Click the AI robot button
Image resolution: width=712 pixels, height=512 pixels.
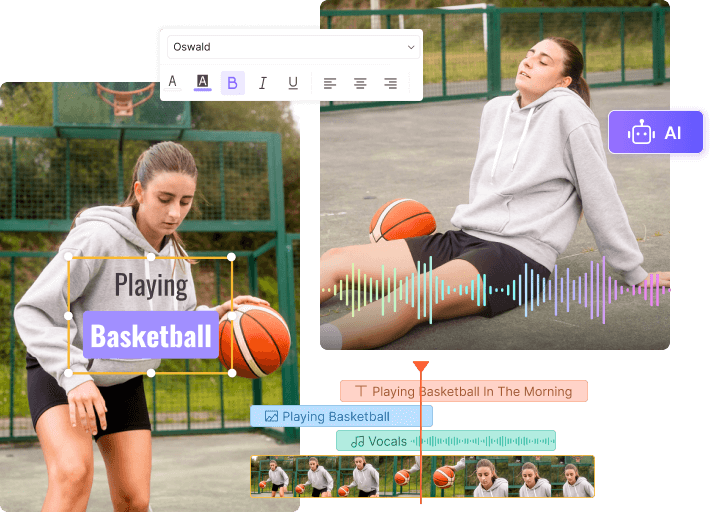[x=656, y=132]
